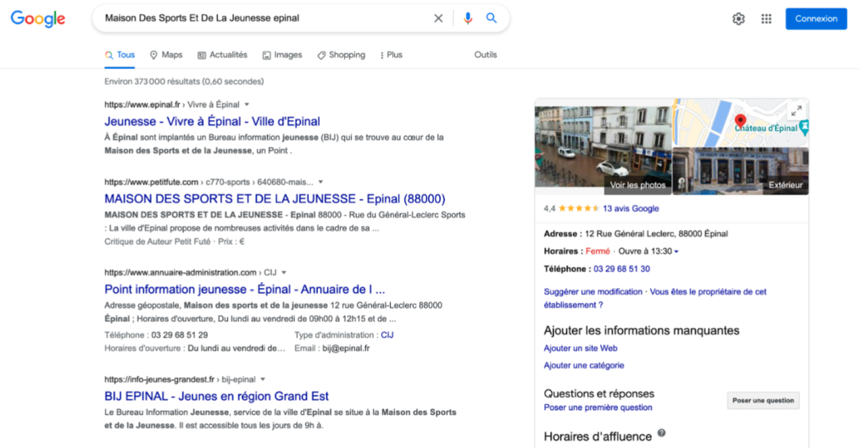Click the help icon beside Horaires d'affluence
This screenshot has width=868, height=448.
click(x=661, y=433)
